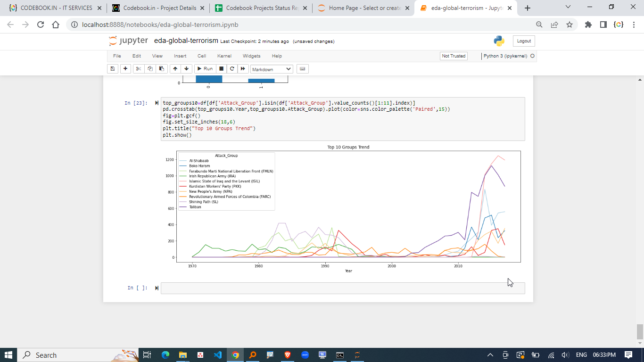The height and width of the screenshot is (362, 644).
Task: Click the Codebook extension icon
Action: coord(619,25)
